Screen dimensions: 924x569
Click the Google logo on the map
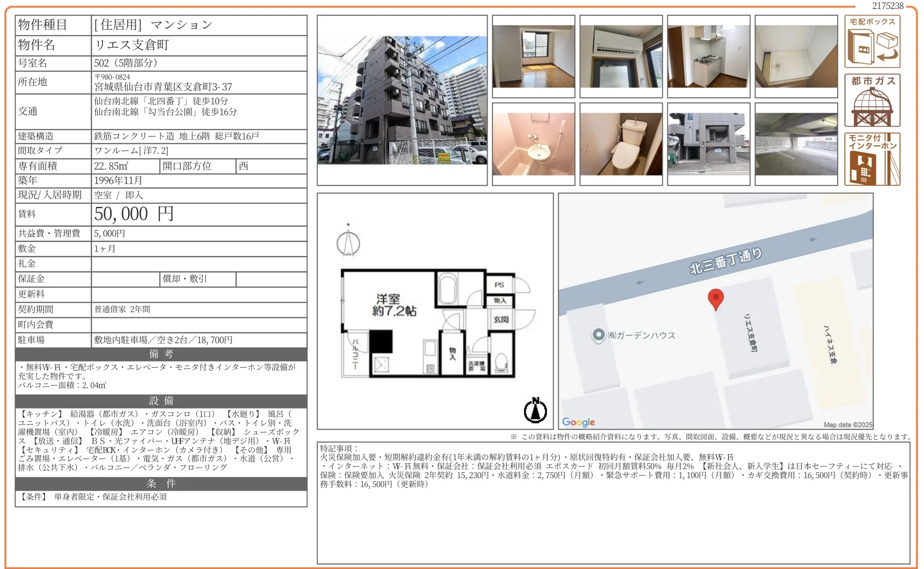pos(579,422)
